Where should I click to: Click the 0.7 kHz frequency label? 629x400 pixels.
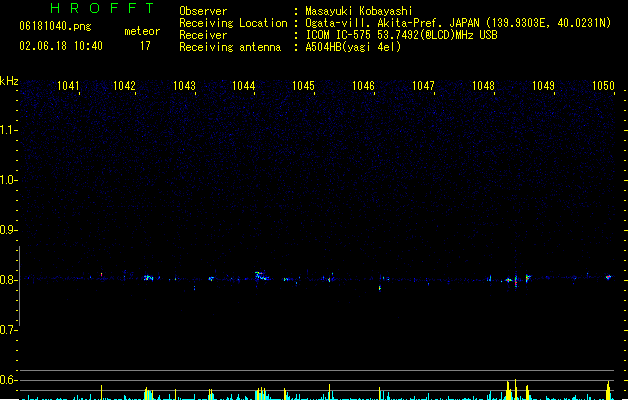8,330
